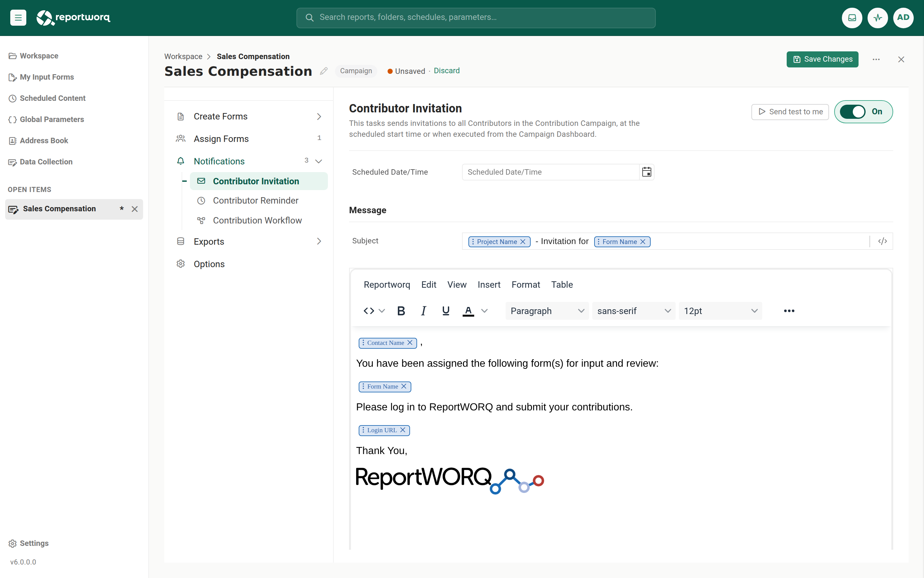
Task: Open Options in campaign menu
Action: click(x=249, y=264)
